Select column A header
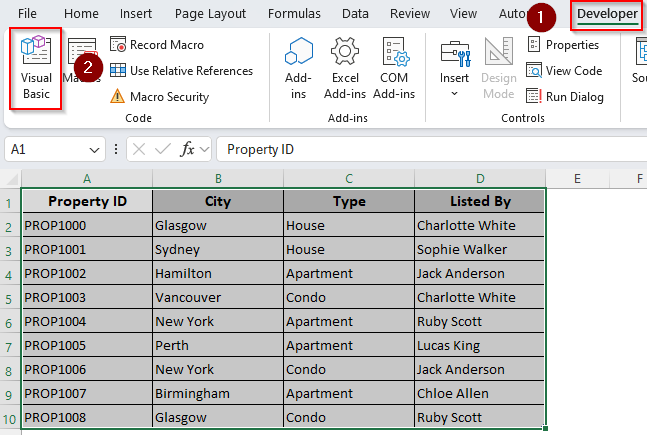Image resolution: width=647 pixels, height=435 pixels. (87, 179)
